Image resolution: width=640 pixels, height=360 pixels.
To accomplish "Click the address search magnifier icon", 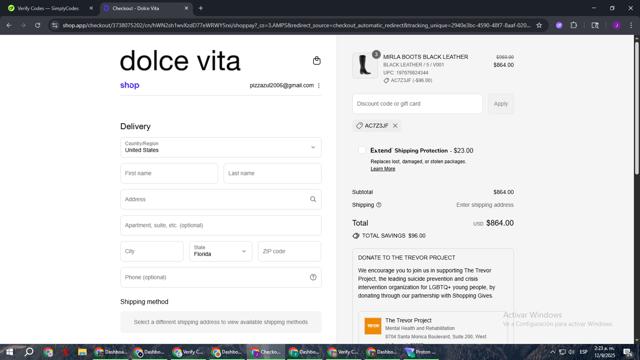I will click(x=313, y=199).
